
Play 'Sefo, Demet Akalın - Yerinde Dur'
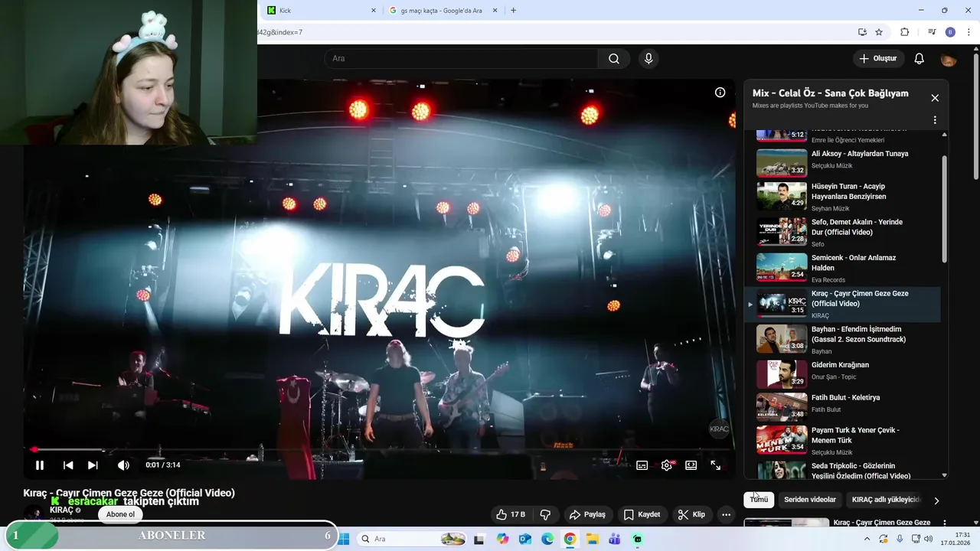point(842,232)
